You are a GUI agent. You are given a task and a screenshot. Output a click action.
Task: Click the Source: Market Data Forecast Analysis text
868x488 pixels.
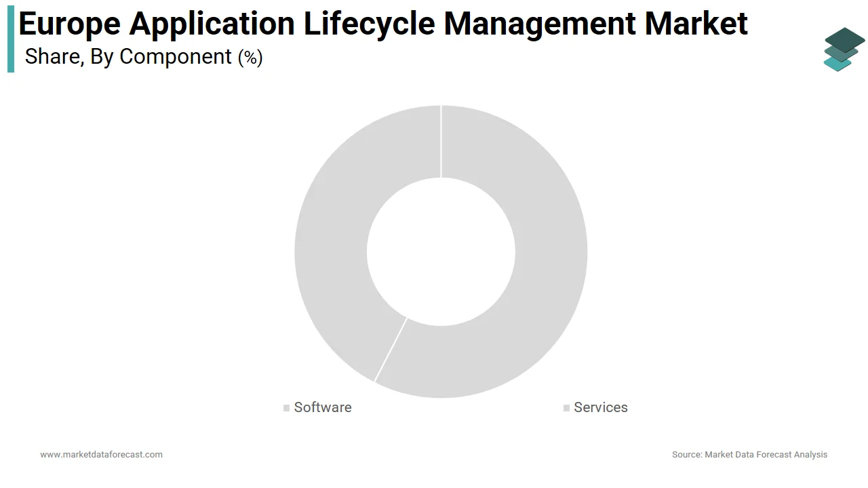[750, 454]
